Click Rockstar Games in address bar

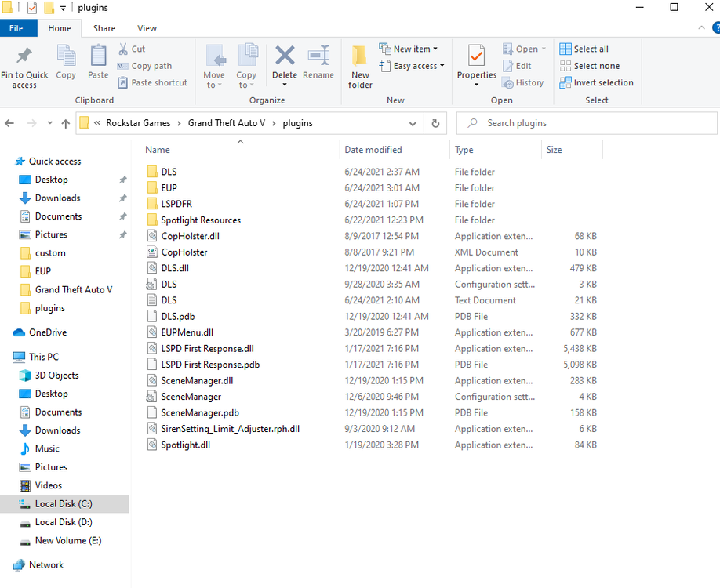138,123
